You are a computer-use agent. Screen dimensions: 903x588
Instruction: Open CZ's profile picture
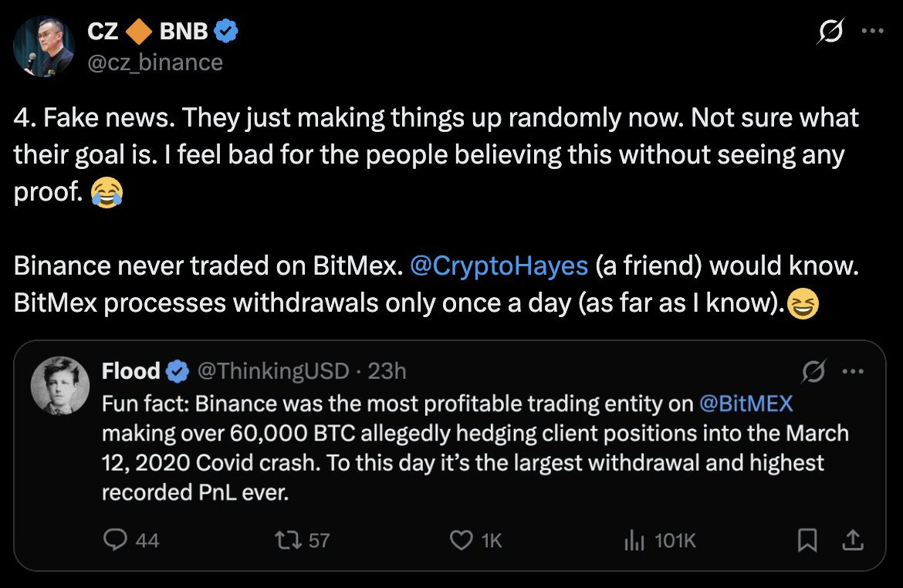coord(44,45)
